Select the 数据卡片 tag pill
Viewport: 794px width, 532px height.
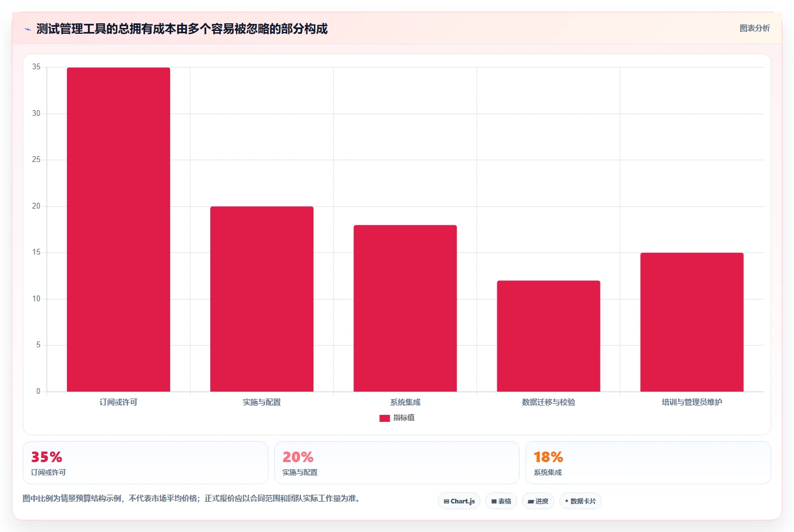tap(580, 501)
